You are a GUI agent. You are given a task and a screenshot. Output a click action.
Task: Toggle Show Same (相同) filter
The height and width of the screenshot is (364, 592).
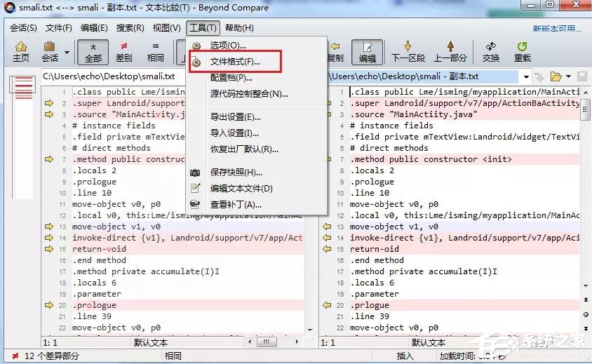coord(155,52)
